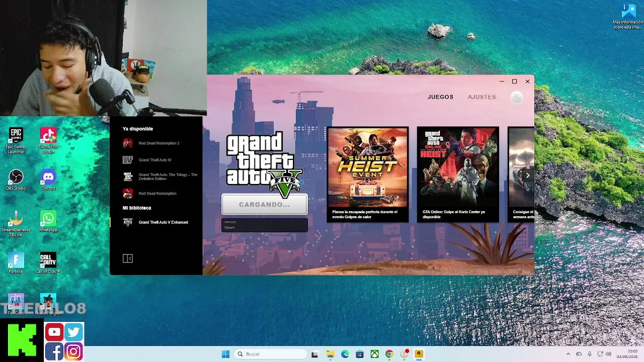Switch to the AJUSTES tab
Screen dimensions: 644x362
click(x=482, y=97)
